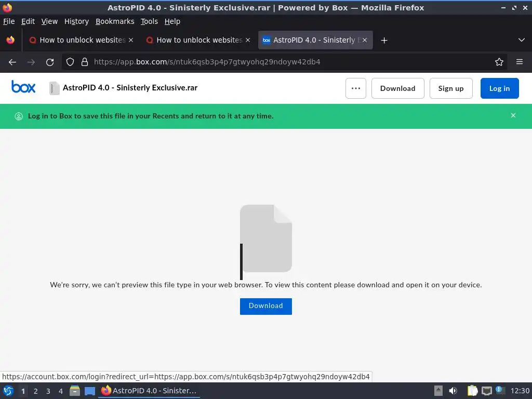Click the browser forward arrow

31,62
